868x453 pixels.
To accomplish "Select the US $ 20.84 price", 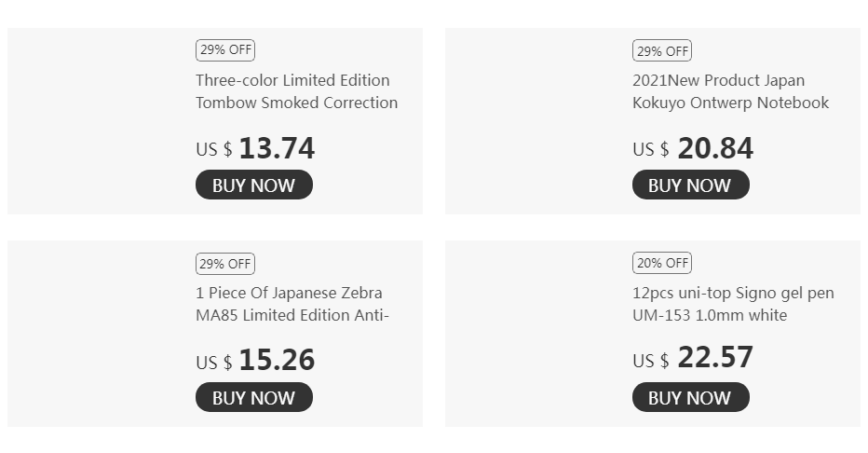I will 693,148.
